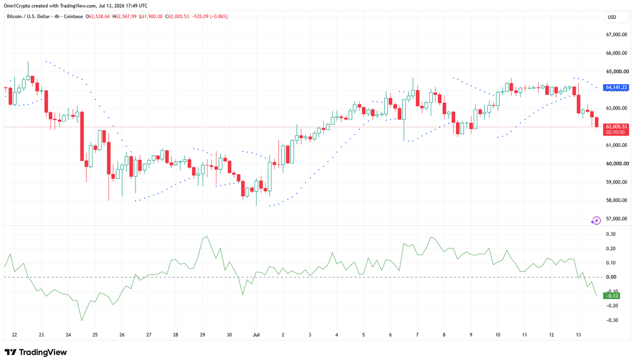The image size is (635, 364).
Task: Click the date 10 on time axis
Action: [498, 335]
